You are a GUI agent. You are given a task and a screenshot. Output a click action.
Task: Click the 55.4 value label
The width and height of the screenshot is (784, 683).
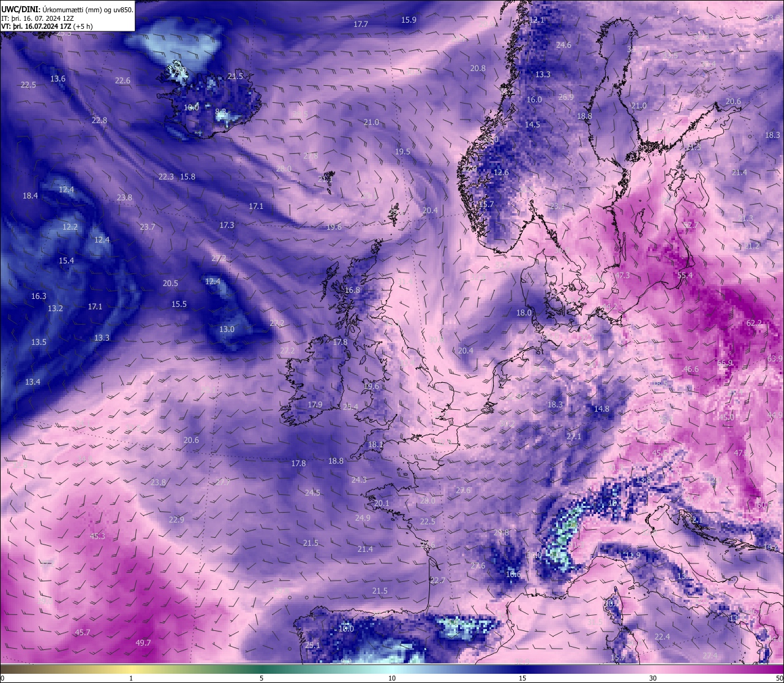[685, 276]
